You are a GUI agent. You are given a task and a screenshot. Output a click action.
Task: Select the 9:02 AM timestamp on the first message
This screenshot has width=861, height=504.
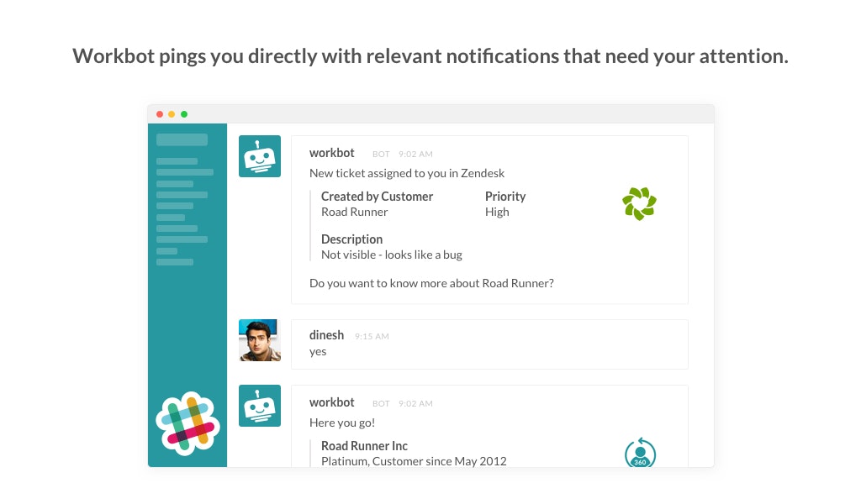click(415, 154)
